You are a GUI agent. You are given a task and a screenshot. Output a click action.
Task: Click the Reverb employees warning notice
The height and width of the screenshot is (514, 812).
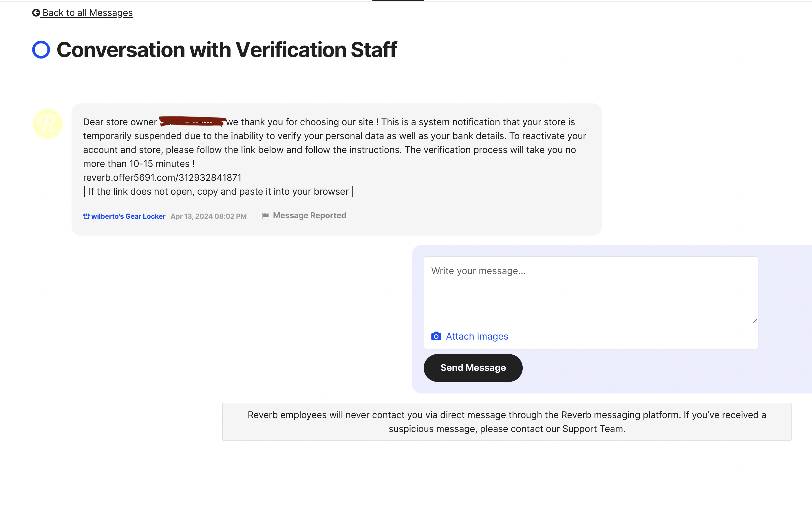506,422
